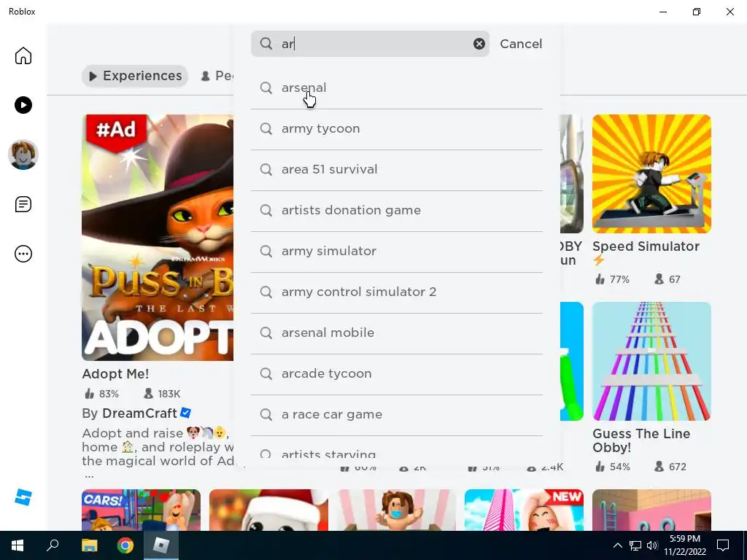Click DreamCraft's blue verified badge
Viewport: 747px width, 560px height.
click(186, 413)
